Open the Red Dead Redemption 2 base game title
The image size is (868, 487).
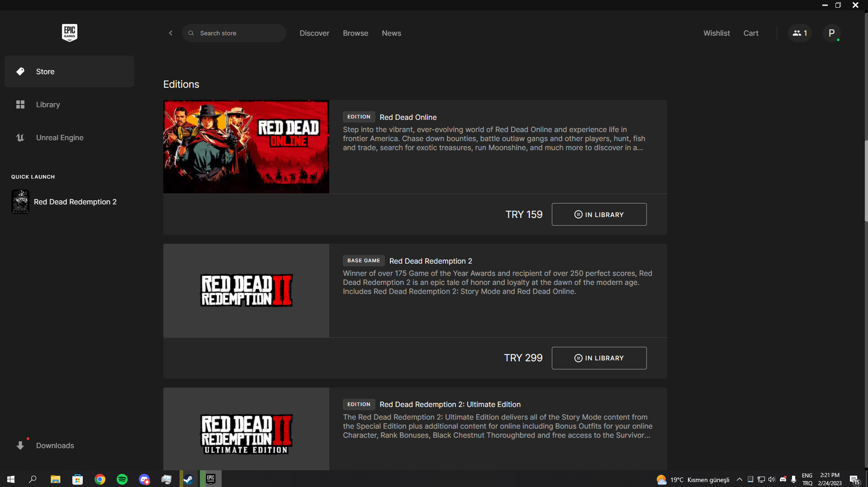click(x=431, y=261)
